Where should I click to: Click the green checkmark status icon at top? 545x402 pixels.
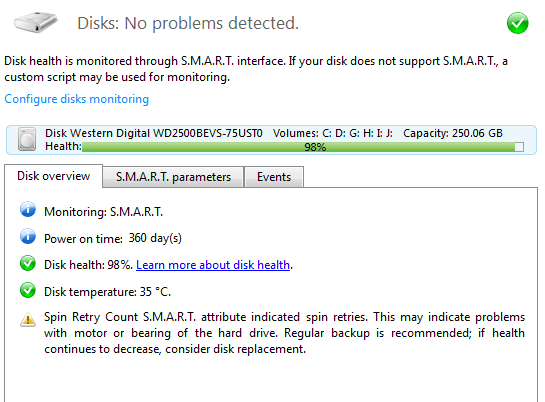point(517,23)
